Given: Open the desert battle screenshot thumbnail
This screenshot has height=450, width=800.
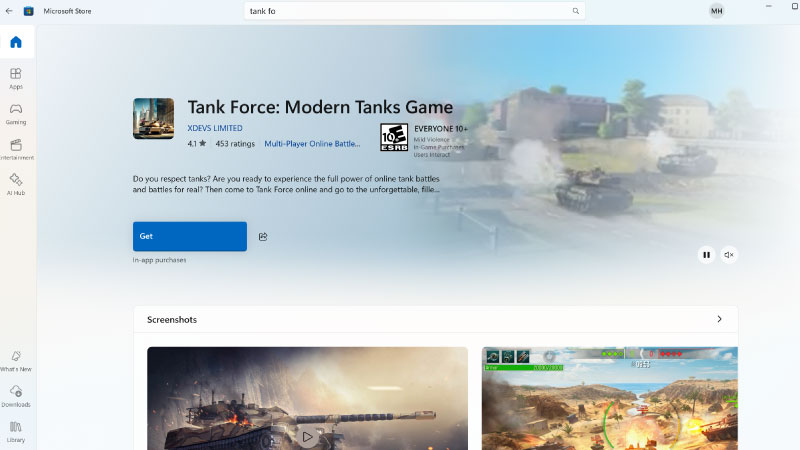Looking at the screenshot, I should point(610,398).
